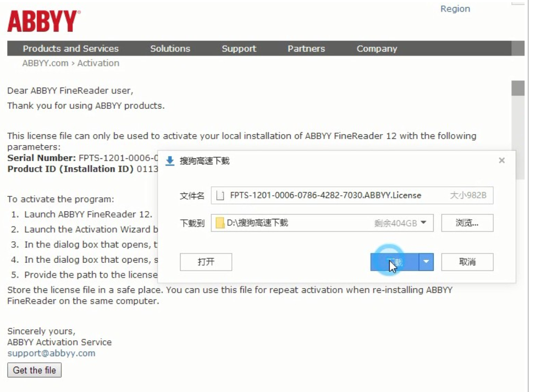Click the file icon beside license filename
Image resolution: width=540 pixels, height=392 pixels.
click(x=220, y=196)
